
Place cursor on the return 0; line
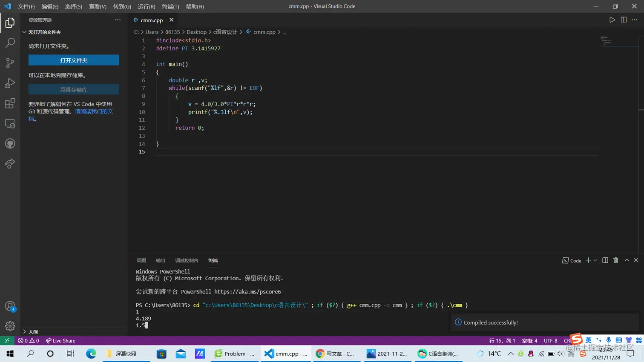[190, 128]
